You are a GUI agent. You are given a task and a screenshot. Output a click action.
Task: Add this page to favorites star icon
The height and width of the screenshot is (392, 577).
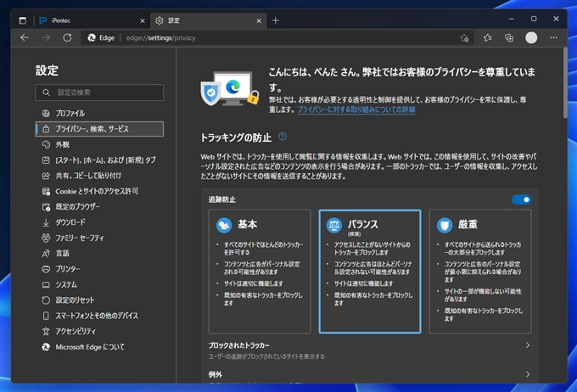(x=464, y=38)
